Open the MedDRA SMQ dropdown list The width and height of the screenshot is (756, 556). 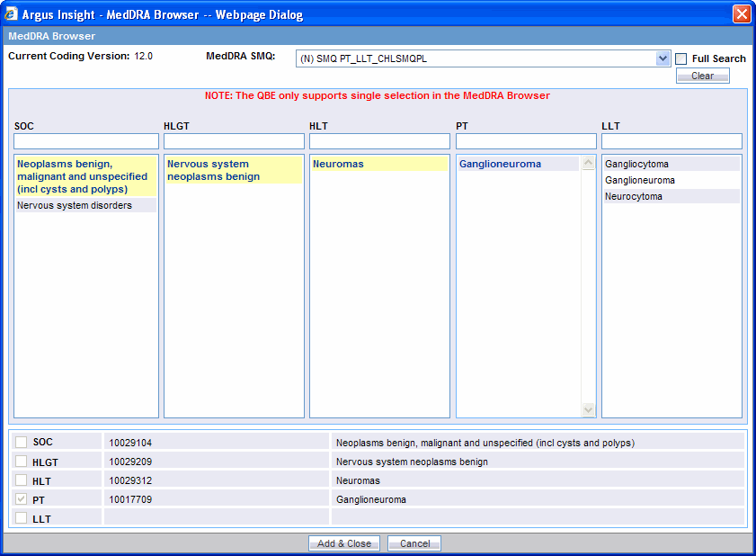click(x=663, y=58)
